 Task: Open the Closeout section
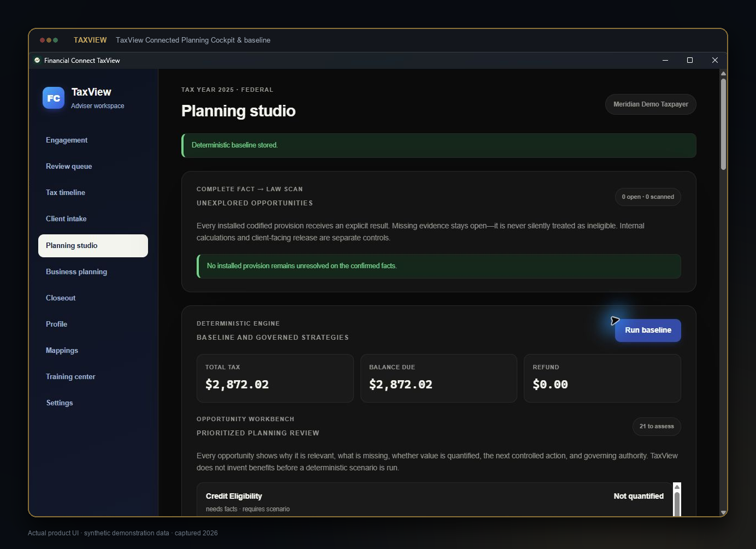pos(93,298)
